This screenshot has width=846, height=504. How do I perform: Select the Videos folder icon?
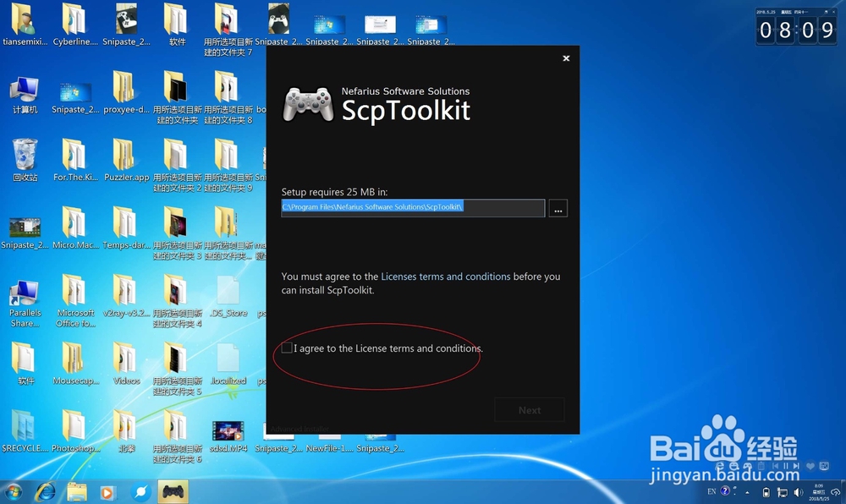(x=126, y=364)
